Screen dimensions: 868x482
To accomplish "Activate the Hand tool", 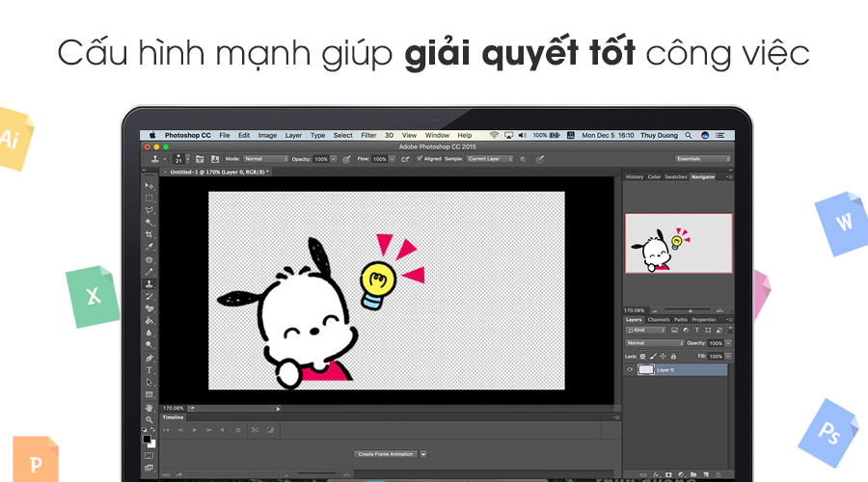I will 149,408.
